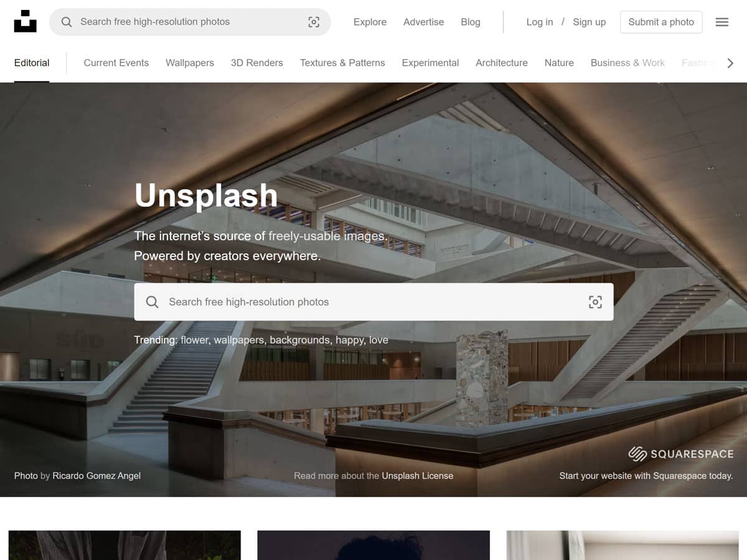The height and width of the screenshot is (560, 747).
Task: Open Architecture category
Action: tap(502, 63)
